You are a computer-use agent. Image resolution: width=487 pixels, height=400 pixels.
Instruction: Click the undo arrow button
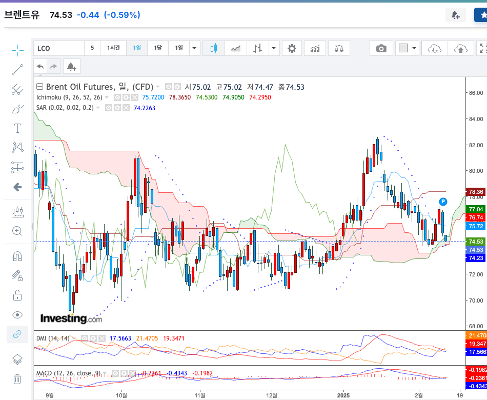[40, 67]
